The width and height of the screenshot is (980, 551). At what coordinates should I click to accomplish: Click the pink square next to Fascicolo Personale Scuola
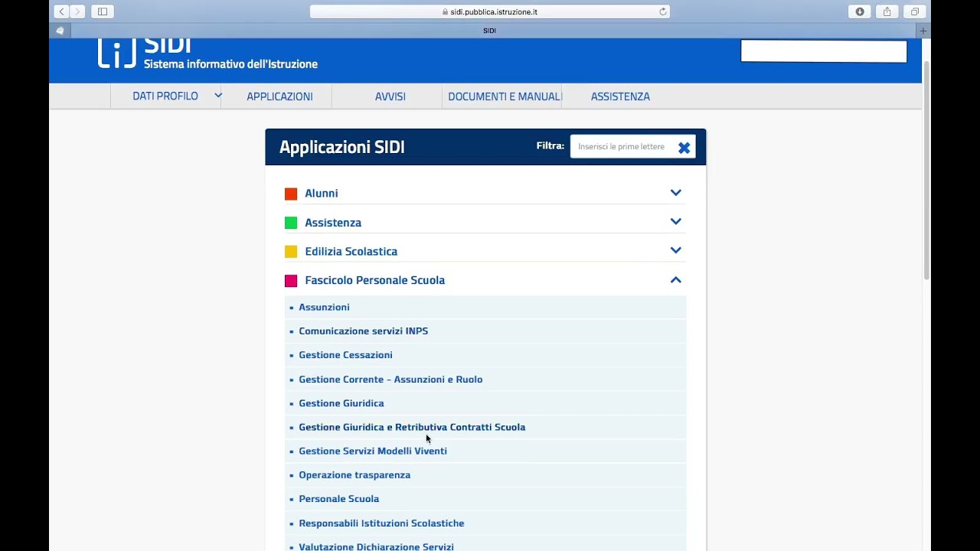pos(291,280)
